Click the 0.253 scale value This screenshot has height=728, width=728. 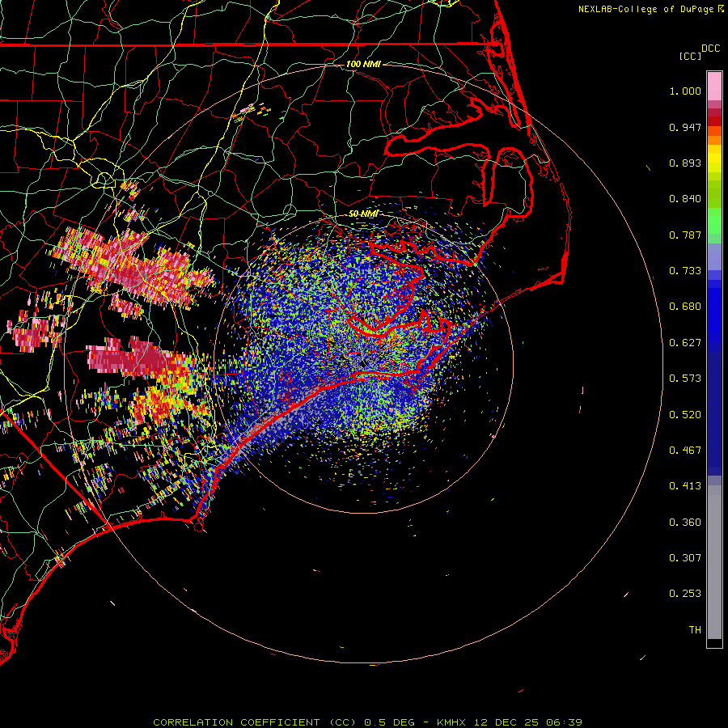685,594
